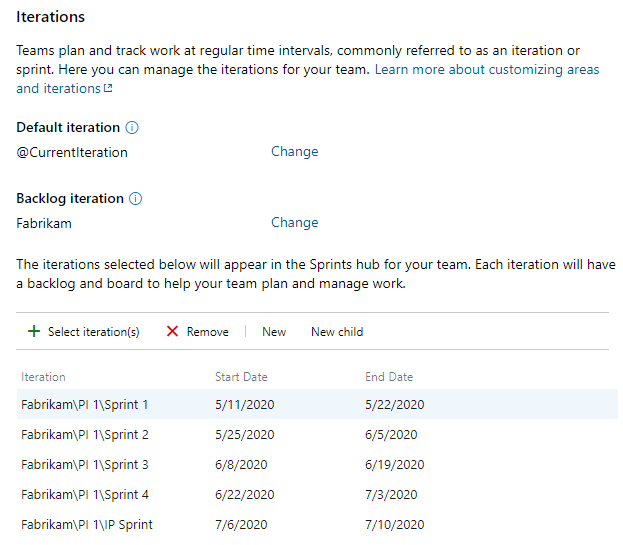
Task: Click the 7/10/2020 end date cell
Action: [x=395, y=525]
